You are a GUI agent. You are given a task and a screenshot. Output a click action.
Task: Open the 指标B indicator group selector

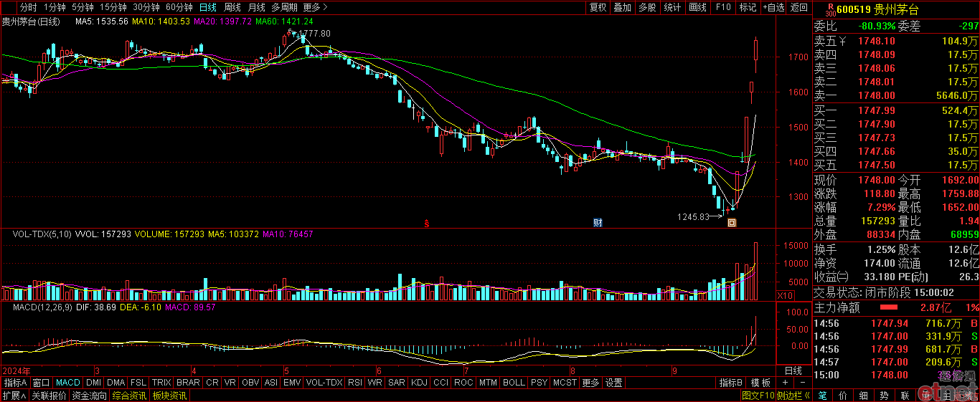pyautogui.click(x=731, y=383)
